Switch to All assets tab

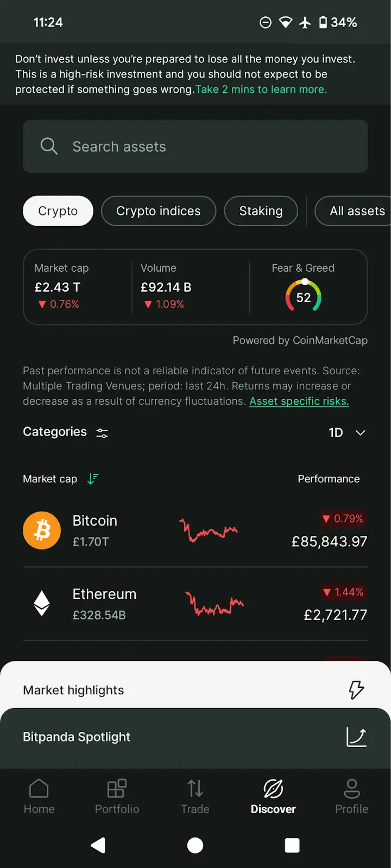click(x=357, y=211)
